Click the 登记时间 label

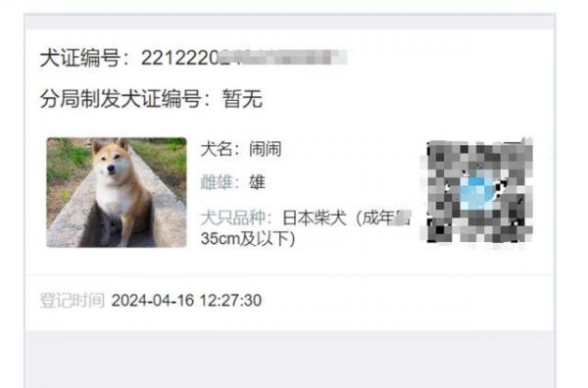pyautogui.click(x=72, y=300)
